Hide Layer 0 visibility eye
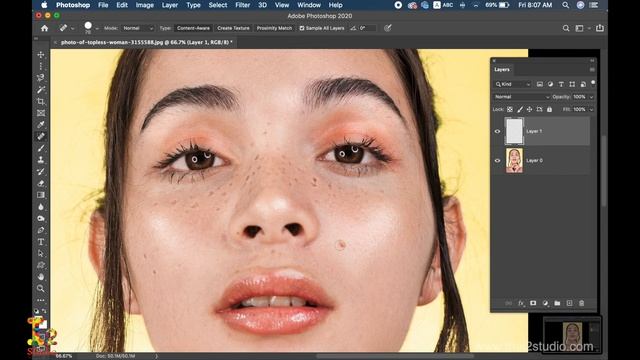The width and height of the screenshot is (640, 360). (x=497, y=160)
